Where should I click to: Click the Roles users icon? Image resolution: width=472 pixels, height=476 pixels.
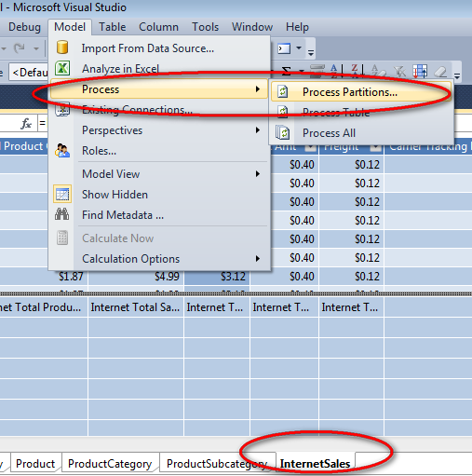click(62, 151)
